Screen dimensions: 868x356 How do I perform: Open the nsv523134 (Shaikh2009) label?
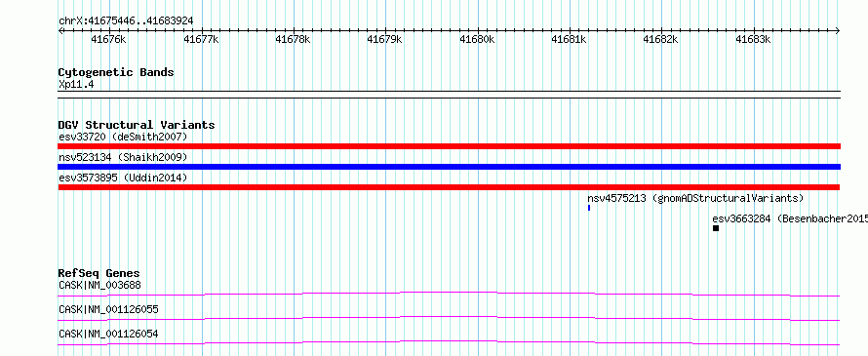click(x=123, y=157)
